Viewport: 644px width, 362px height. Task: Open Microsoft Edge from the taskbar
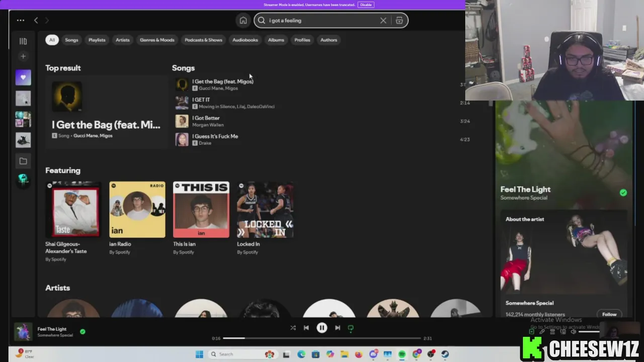[x=301, y=354]
